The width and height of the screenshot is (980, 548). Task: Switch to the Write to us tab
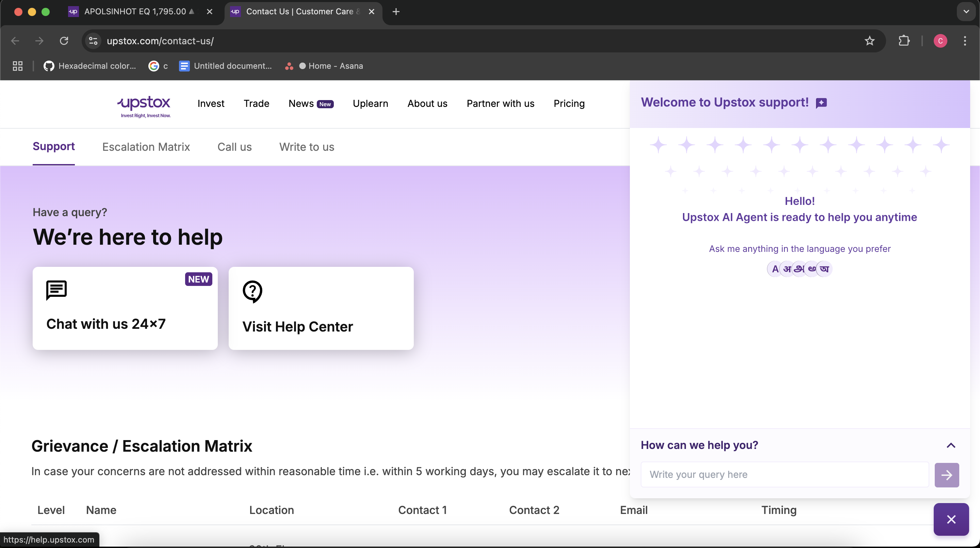click(x=307, y=147)
